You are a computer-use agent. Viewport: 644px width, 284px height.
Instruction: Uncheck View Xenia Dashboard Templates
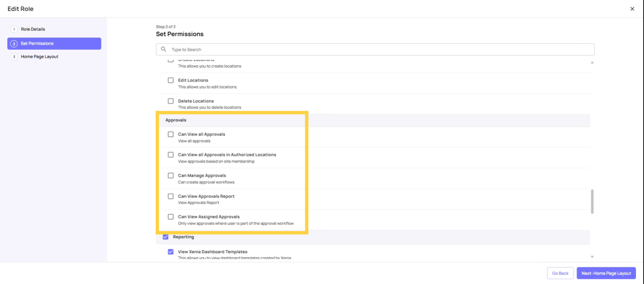(171, 252)
